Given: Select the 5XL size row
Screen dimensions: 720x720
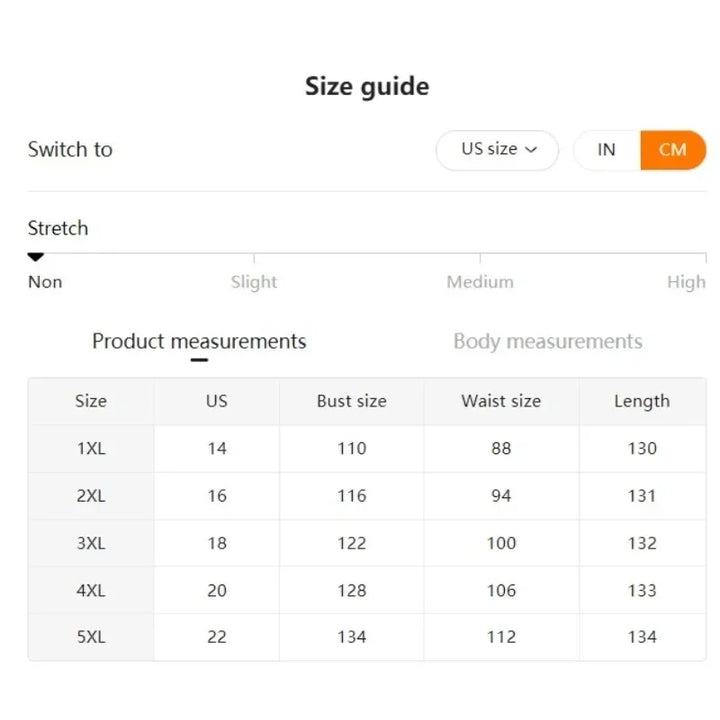Looking at the screenshot, I should point(91,637).
